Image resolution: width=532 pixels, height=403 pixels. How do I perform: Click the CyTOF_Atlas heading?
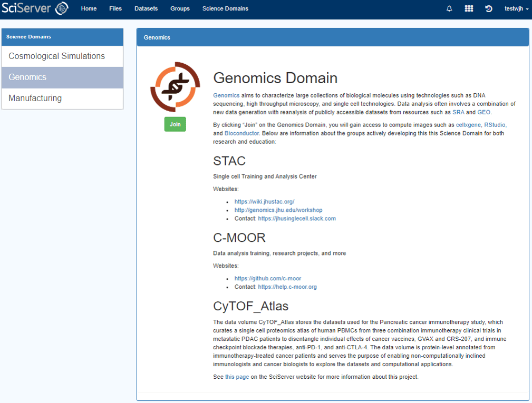pyautogui.click(x=251, y=307)
